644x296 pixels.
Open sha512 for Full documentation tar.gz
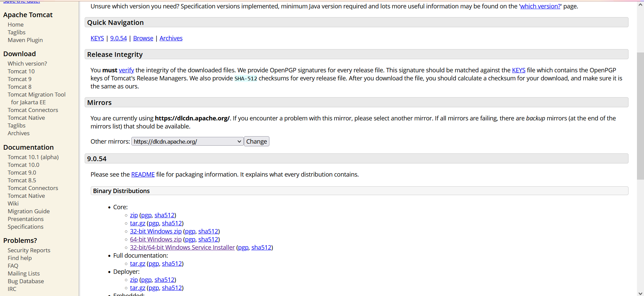[172, 263]
